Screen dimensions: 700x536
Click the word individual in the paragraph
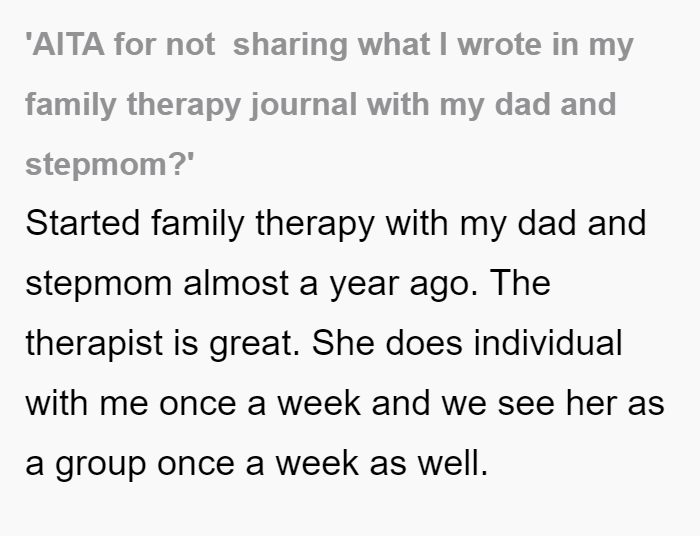(x=548, y=343)
